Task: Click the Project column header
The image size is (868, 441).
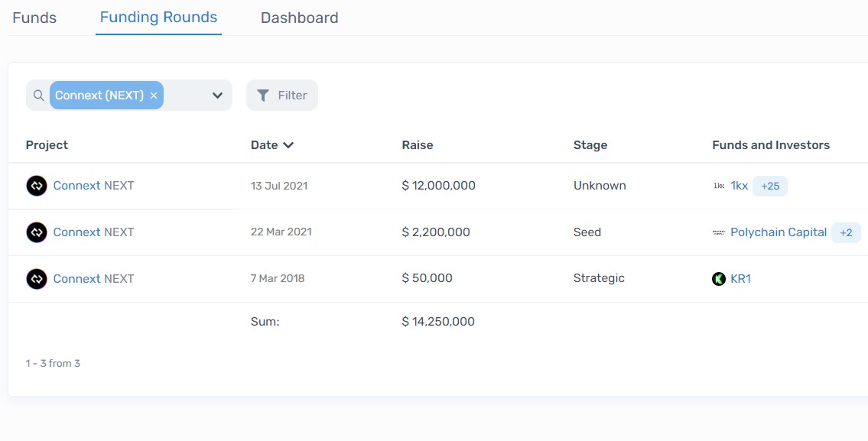Action: click(x=47, y=145)
